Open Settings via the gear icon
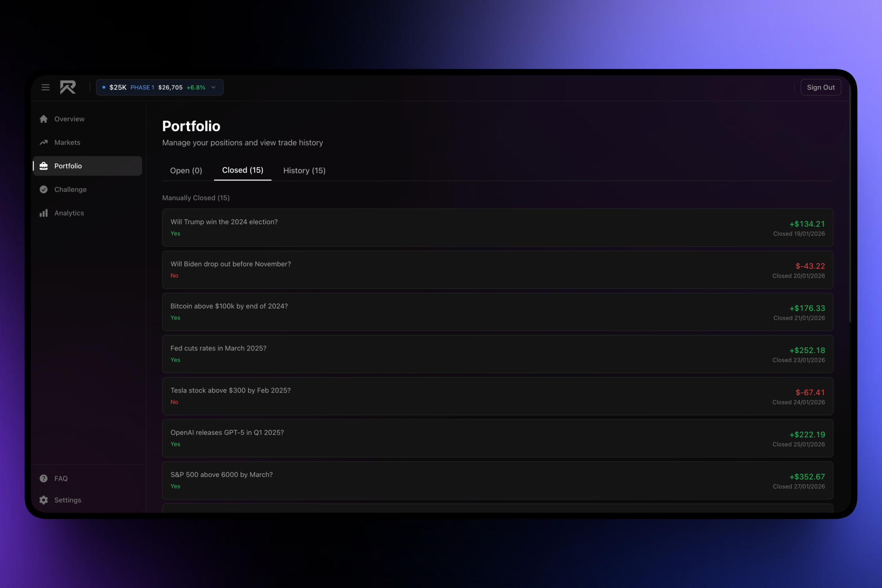 tap(44, 500)
